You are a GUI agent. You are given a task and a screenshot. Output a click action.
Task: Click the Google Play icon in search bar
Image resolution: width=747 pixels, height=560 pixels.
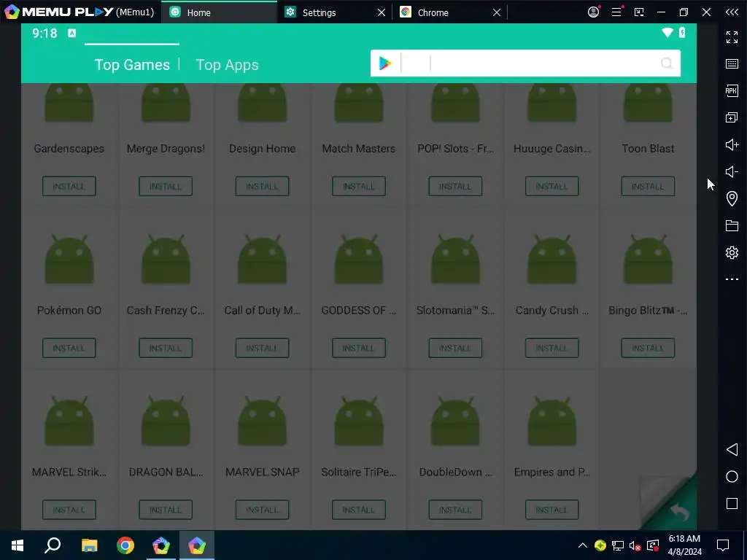pyautogui.click(x=385, y=63)
